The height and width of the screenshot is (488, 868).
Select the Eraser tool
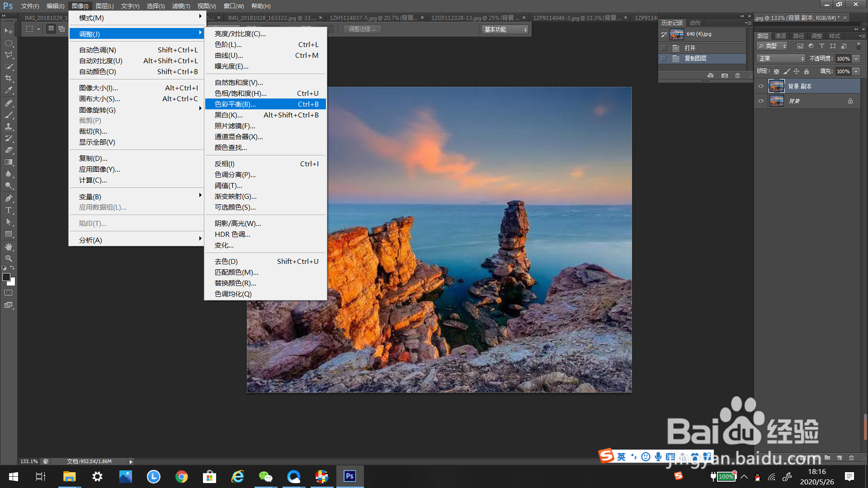(9, 150)
